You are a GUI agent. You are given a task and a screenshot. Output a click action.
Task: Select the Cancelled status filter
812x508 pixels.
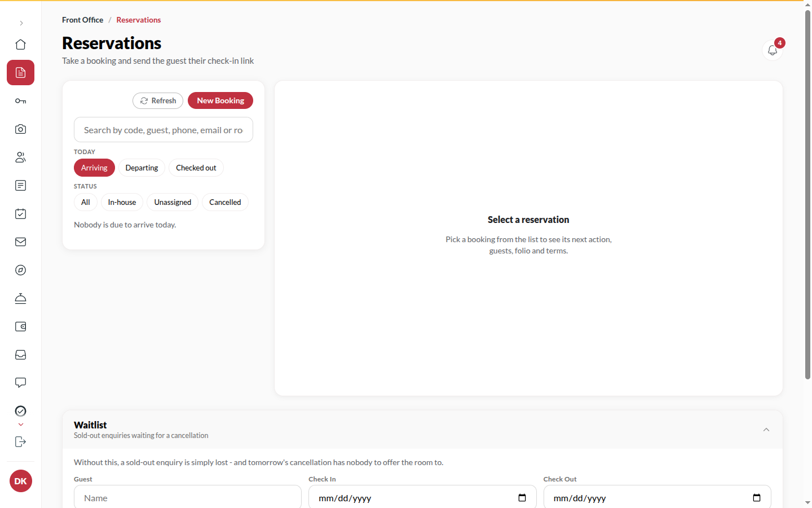tap(225, 202)
